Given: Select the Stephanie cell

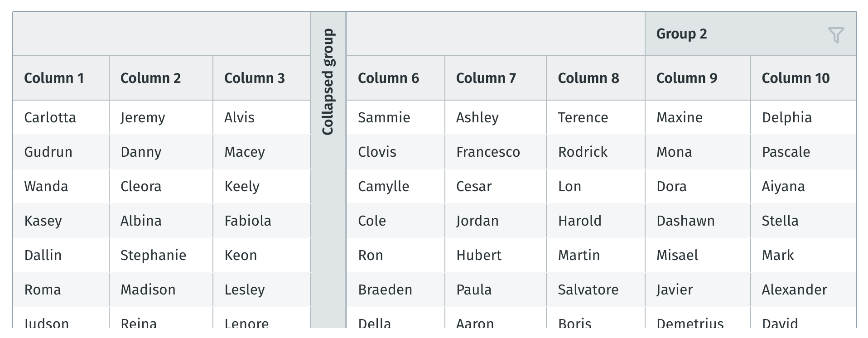Looking at the screenshot, I should pos(161,255).
